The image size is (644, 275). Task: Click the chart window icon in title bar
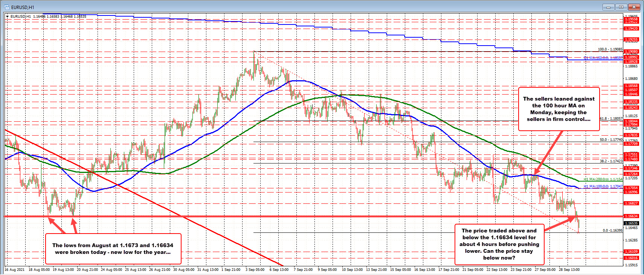(7, 7)
